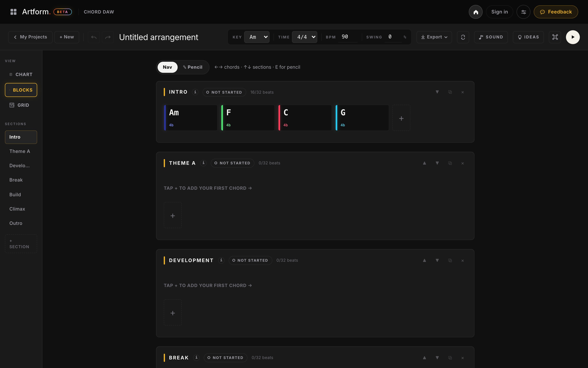
Task: Create a new arrangement with + New
Action: pyautogui.click(x=67, y=37)
